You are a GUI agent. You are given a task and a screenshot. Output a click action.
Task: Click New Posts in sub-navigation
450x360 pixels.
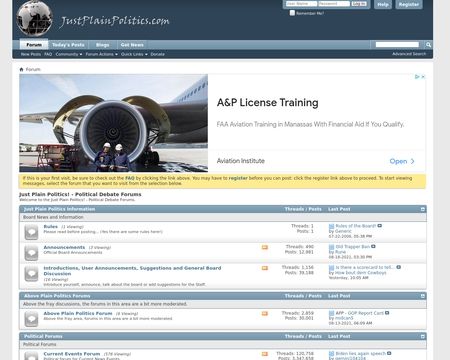click(x=31, y=54)
